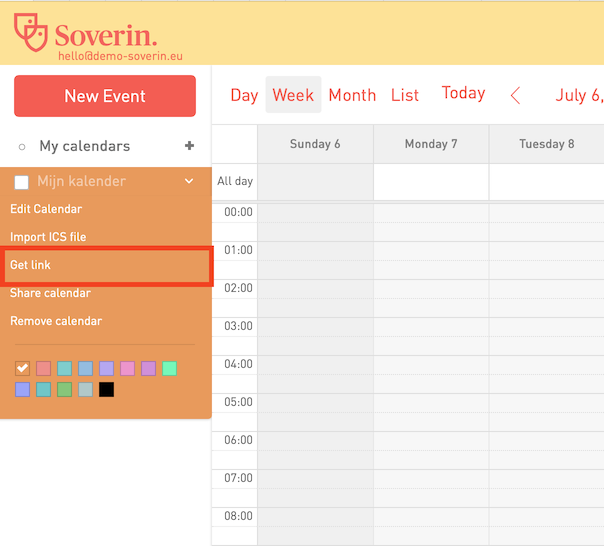Screen dimensions: 604x546
Task: Switch to List view
Action: pyautogui.click(x=404, y=95)
